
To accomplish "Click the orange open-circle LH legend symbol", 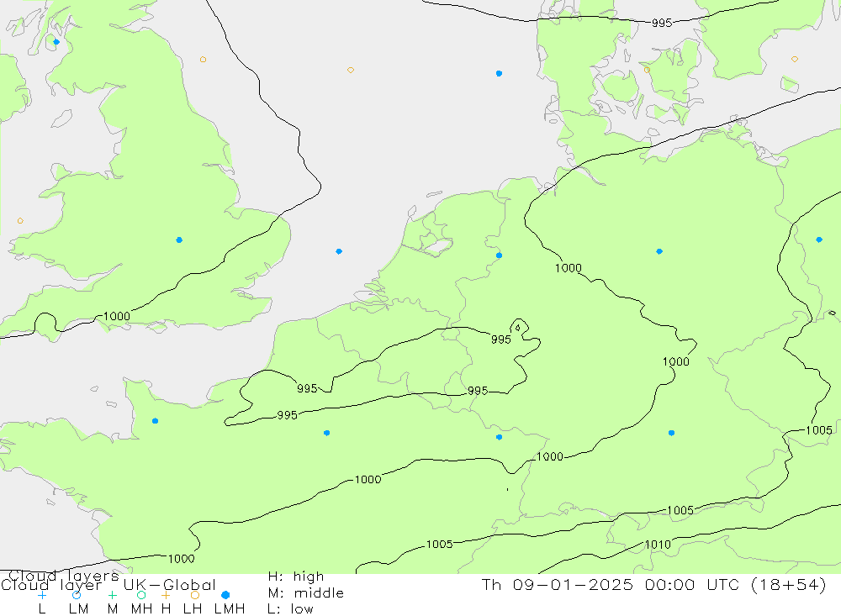I will [195, 595].
